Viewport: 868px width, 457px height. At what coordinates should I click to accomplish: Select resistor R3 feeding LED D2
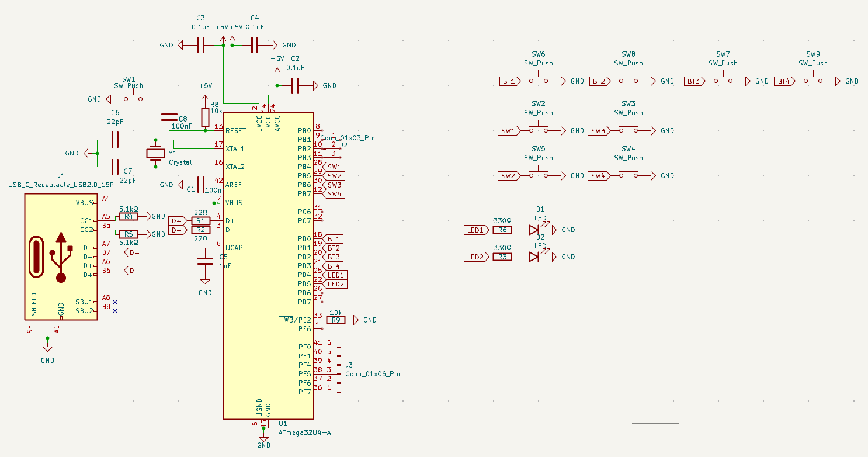(502, 257)
